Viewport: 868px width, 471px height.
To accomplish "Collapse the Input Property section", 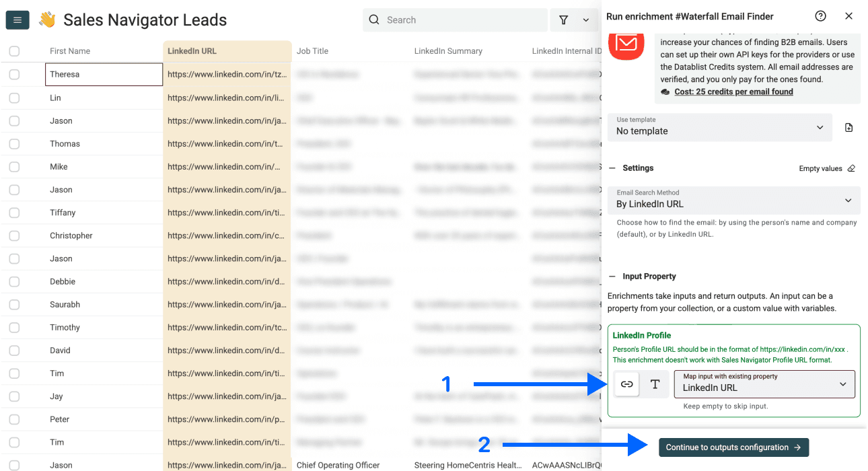I will click(612, 276).
